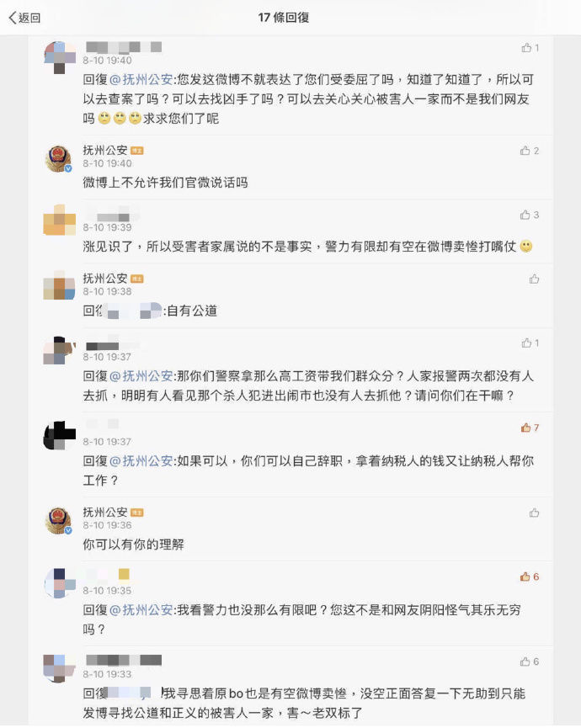
Task: Like the first reply showing 1 like
Action: pos(526,48)
